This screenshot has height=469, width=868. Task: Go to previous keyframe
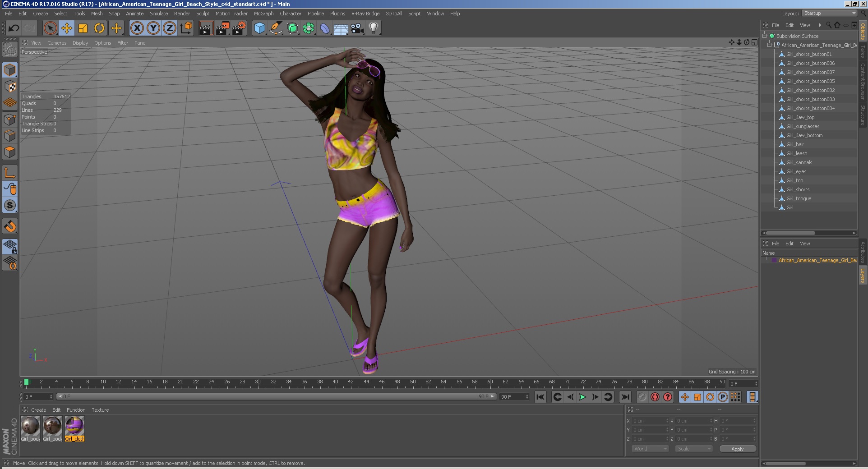tap(557, 397)
